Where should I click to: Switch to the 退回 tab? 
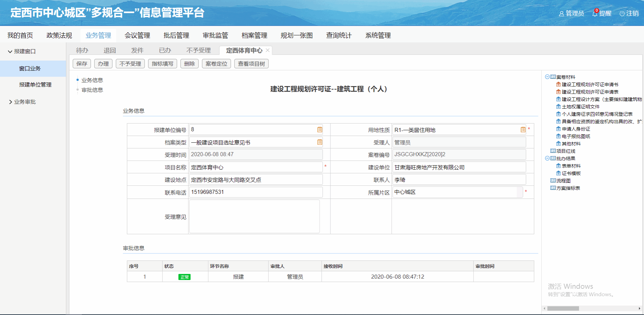coord(110,50)
